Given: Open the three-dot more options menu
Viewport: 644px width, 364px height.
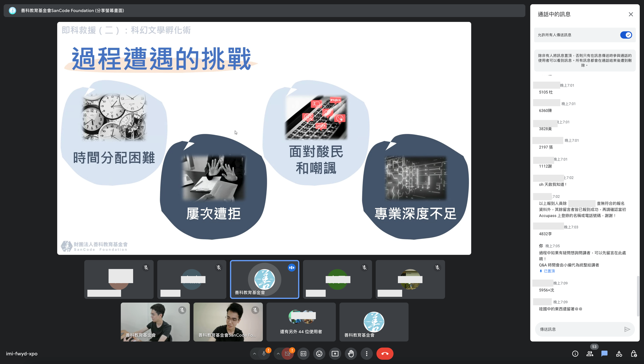Looking at the screenshot, I should [x=367, y=354].
